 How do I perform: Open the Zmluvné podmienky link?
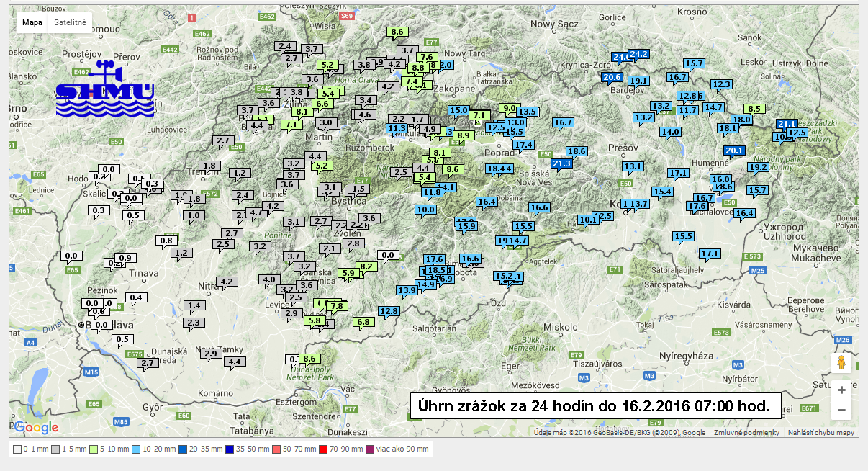(x=746, y=433)
